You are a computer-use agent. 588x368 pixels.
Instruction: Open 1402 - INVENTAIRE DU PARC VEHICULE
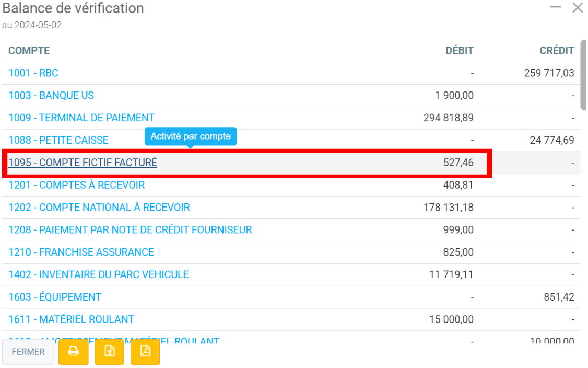pos(99,275)
